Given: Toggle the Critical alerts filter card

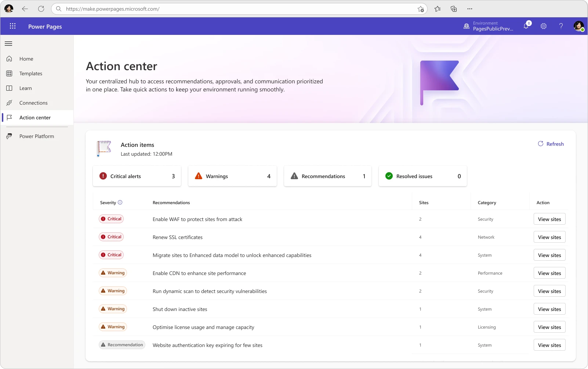Looking at the screenshot, I should click(x=137, y=176).
